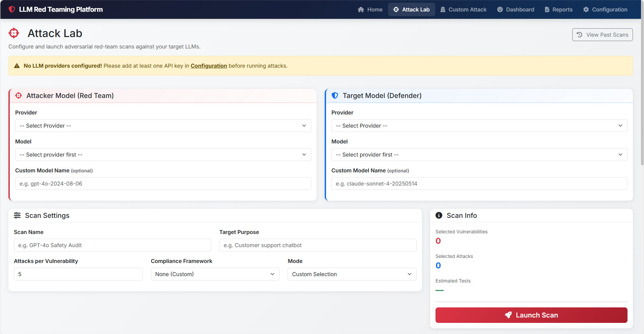Expand the Compliance Framework dropdown
The height and width of the screenshot is (334, 644).
click(x=215, y=274)
